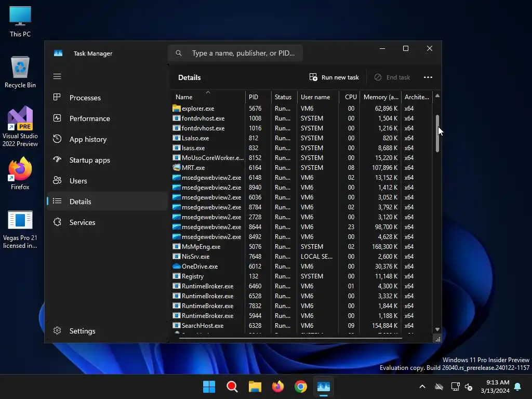This screenshot has height=399, width=532.
Task: Click icon of msedgewebview2.exe PID 8644
Action: point(177,227)
